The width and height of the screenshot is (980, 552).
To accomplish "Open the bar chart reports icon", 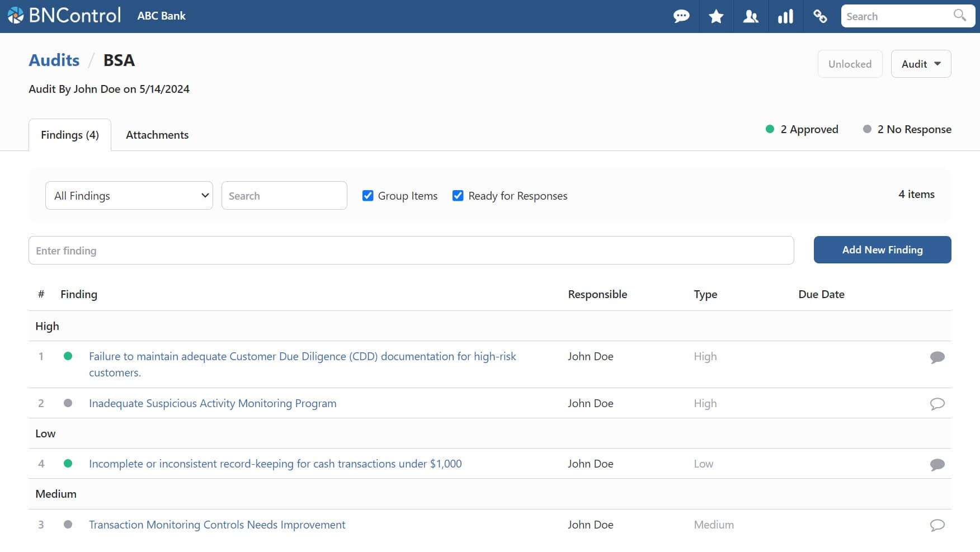I will [785, 16].
